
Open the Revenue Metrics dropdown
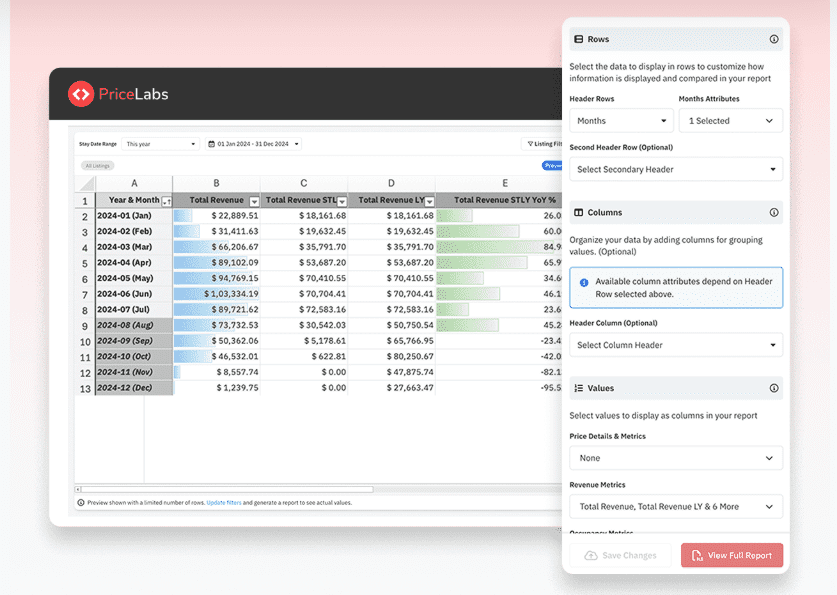tap(676, 507)
